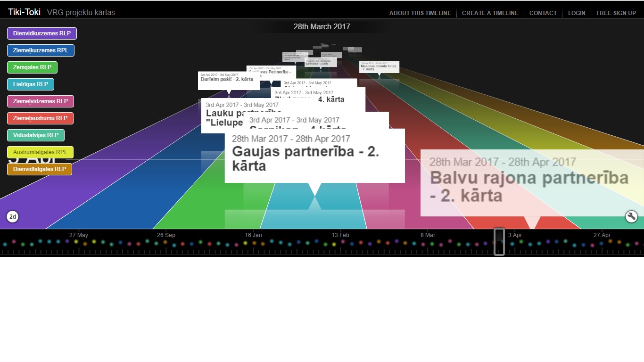The image size is (644, 362).
Task: Filter by Viduslatvijas RLP
Action: coord(36,135)
